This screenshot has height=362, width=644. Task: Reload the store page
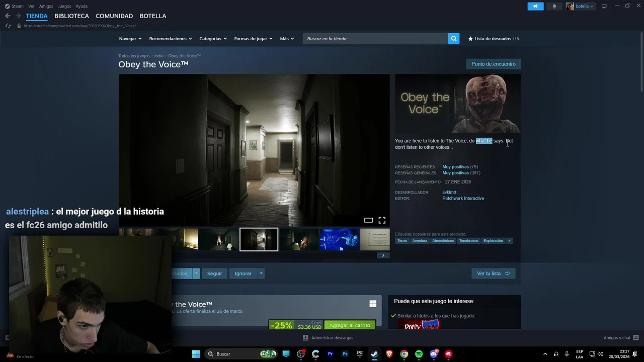click(8, 26)
